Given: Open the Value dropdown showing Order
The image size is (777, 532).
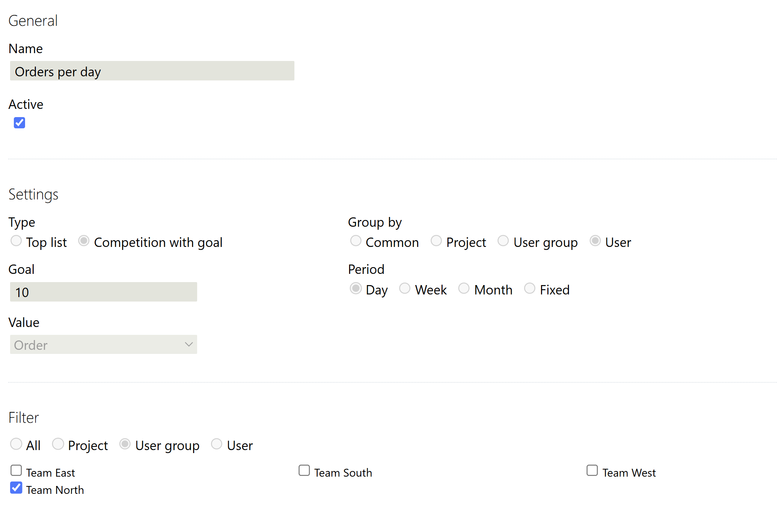Looking at the screenshot, I should tap(103, 345).
